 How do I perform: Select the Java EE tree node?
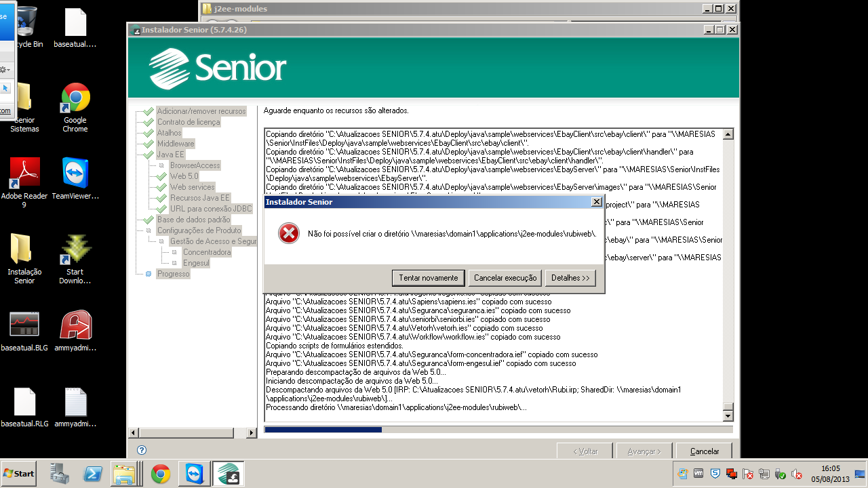(x=170, y=155)
